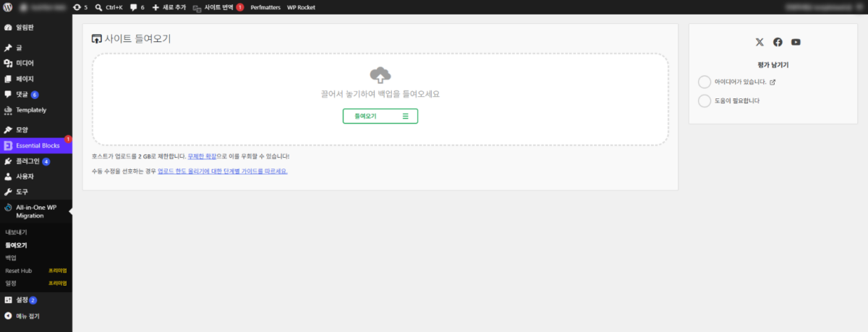Open 도구 tools menu

[x=36, y=192]
